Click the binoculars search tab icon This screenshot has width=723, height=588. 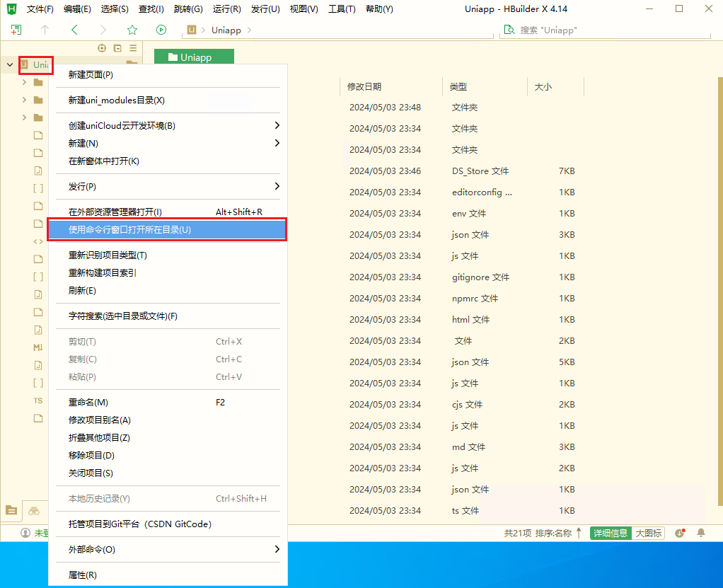(34, 510)
